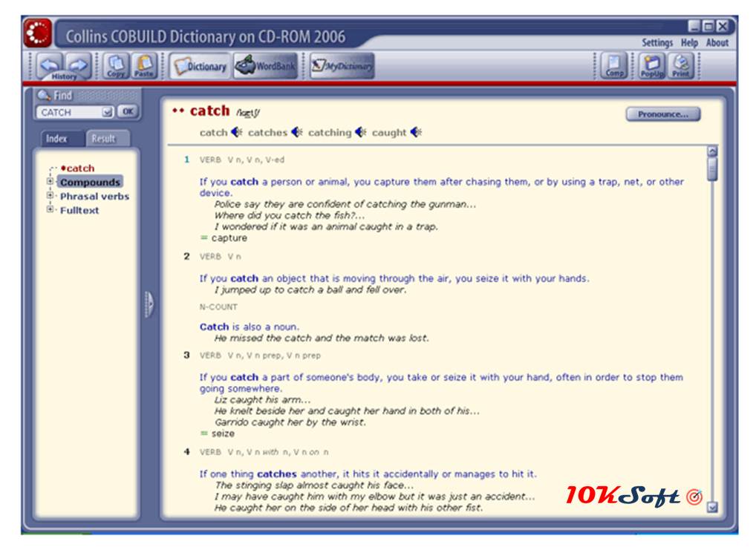Collapse the left panel with the splitter arrow

(x=149, y=304)
